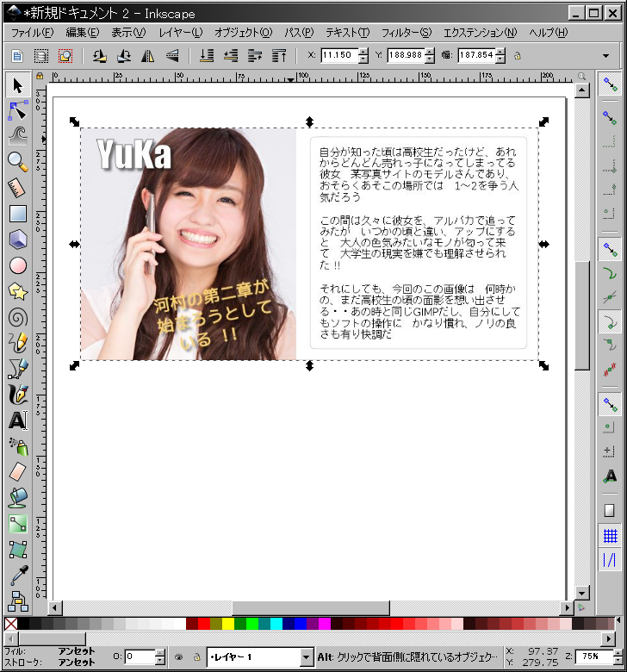The height and width of the screenshot is (672, 627).
Task: Open the layer 1 dropdown
Action: pyautogui.click(x=306, y=656)
